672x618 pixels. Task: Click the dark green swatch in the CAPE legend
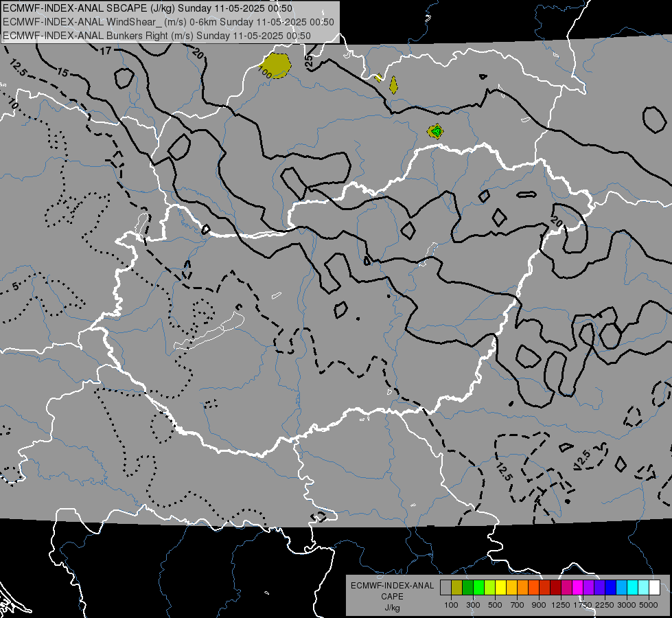pyautogui.click(x=467, y=588)
